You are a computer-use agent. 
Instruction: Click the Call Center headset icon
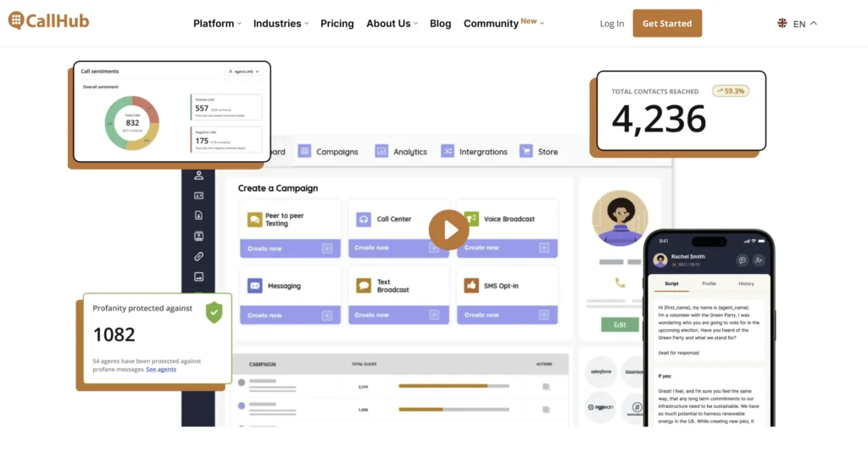pos(363,219)
